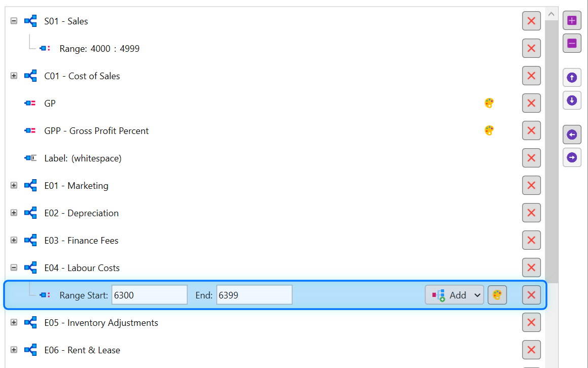Indent the item with the right arrow button
588x368 pixels.
click(572, 158)
